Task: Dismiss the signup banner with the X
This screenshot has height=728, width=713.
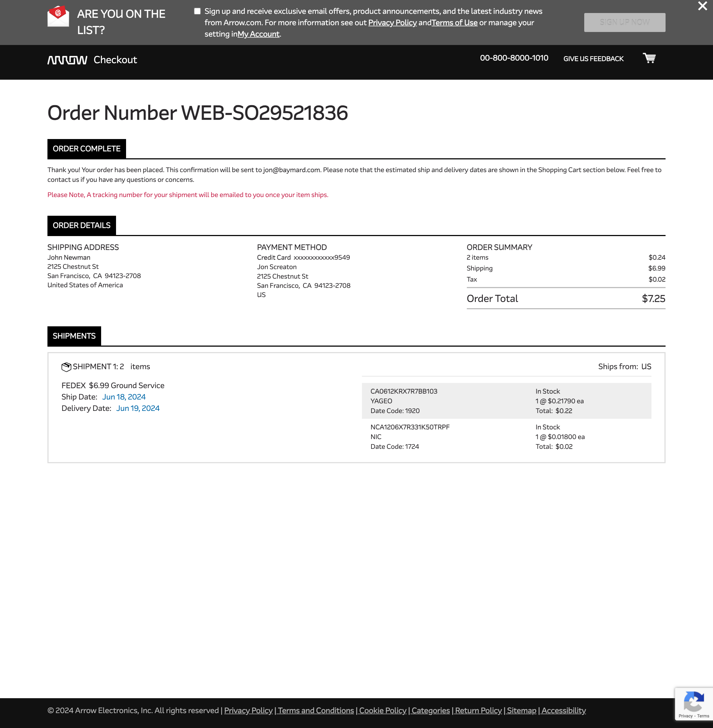Action: 701,6
